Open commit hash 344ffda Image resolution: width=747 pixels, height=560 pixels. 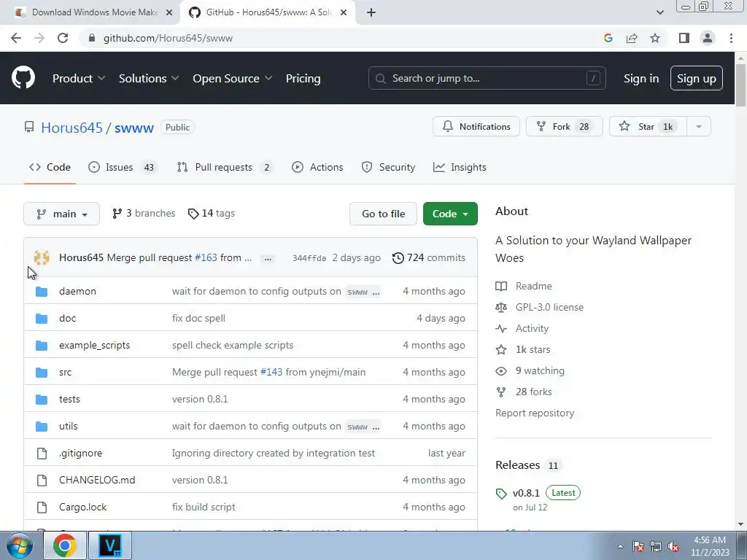[x=309, y=258]
